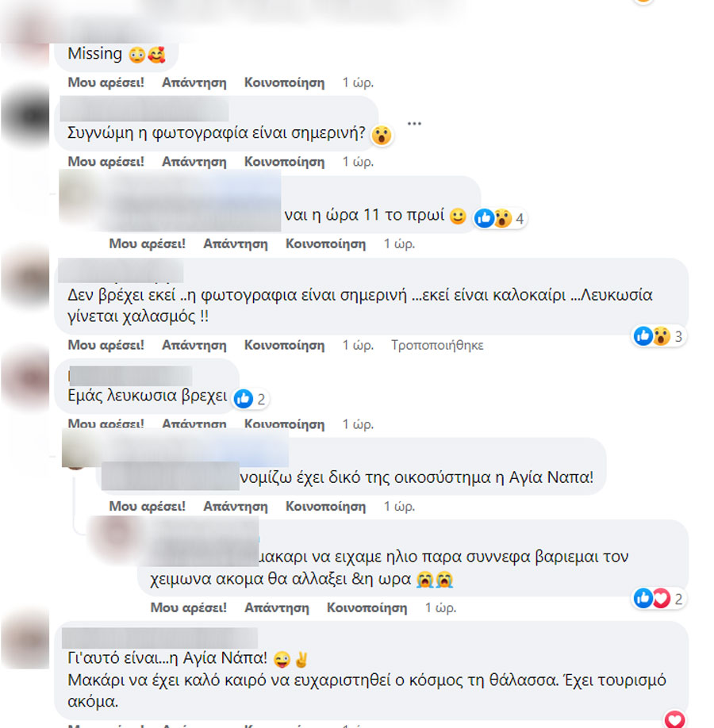This screenshot has width=714, height=728.
Task: Click heart reaction on 'Γι'αυτό είναι...η Αγία Νάπα' comment
Action: [674, 719]
